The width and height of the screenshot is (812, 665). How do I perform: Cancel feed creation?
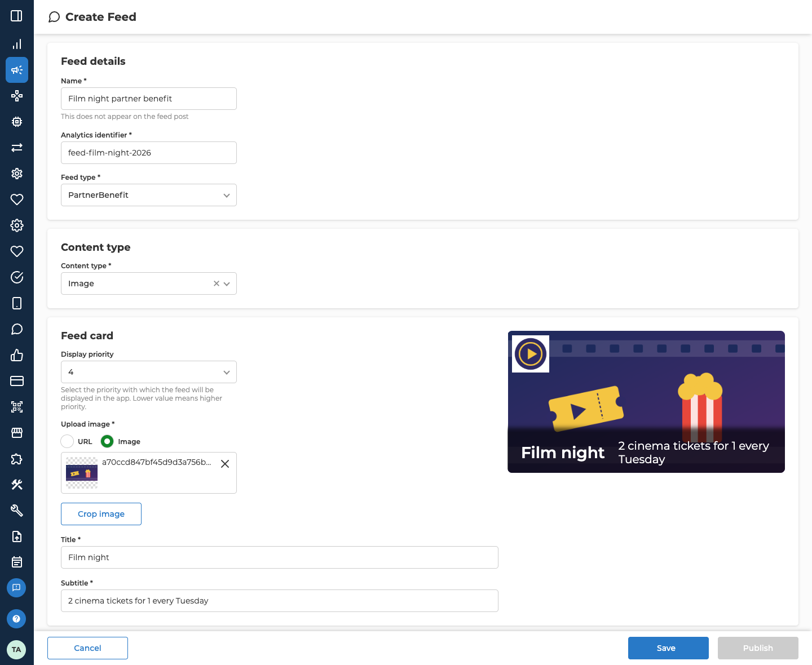[x=87, y=648]
